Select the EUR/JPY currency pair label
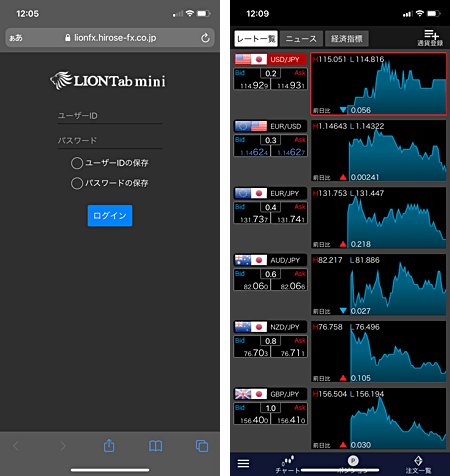The height and width of the screenshot is (476, 450). (285, 194)
